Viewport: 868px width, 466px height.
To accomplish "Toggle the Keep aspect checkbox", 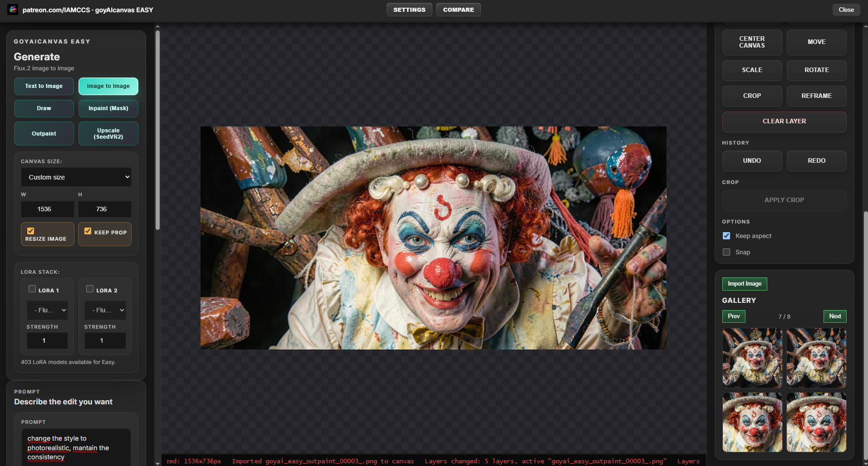I will [x=726, y=236].
